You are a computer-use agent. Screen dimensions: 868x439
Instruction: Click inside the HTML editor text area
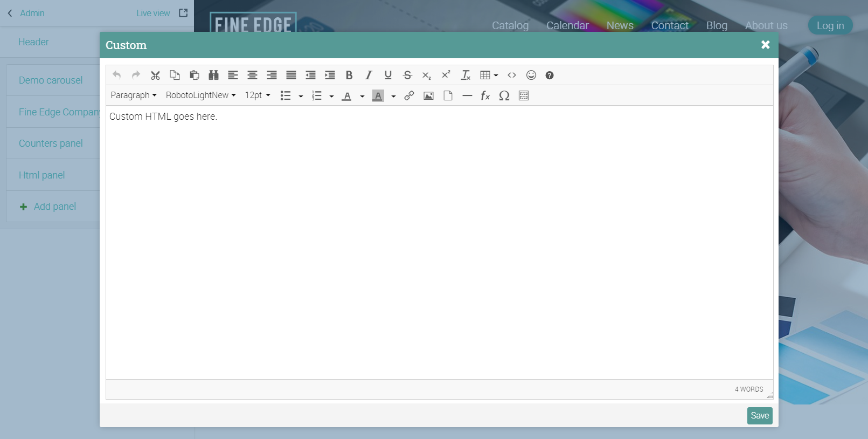[440, 243]
